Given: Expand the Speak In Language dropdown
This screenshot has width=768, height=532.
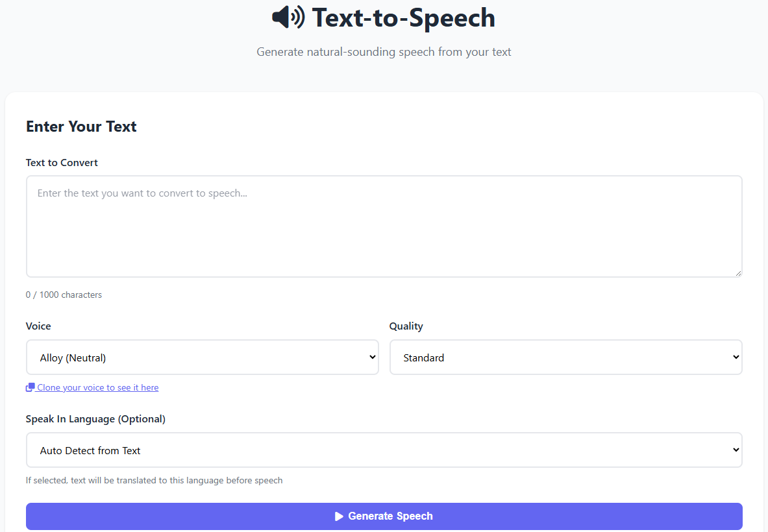Looking at the screenshot, I should pyautogui.click(x=384, y=450).
